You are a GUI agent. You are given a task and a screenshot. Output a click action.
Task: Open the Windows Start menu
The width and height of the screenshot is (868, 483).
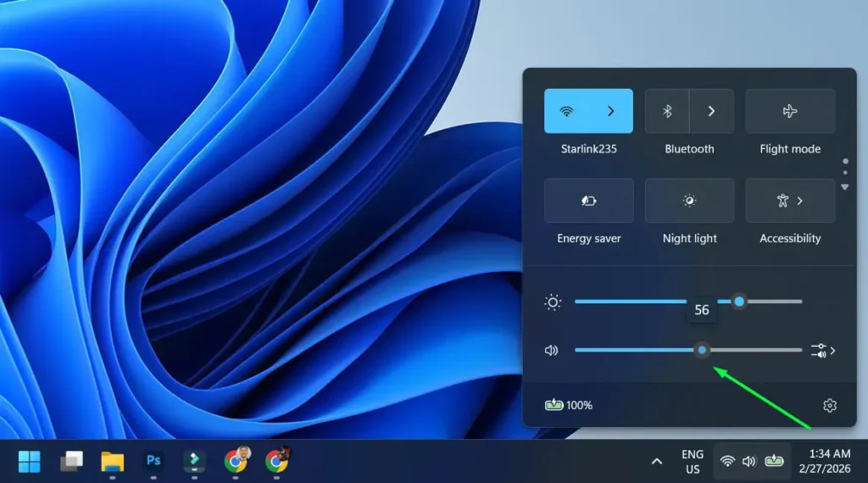coord(29,462)
